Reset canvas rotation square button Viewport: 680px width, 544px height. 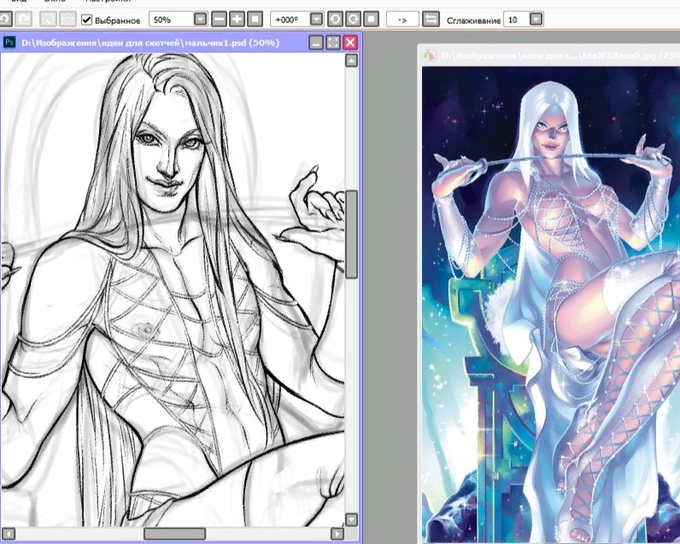coord(371,20)
